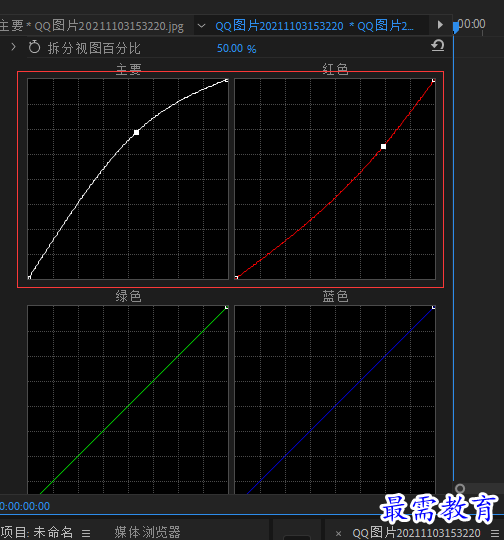The width and height of the screenshot is (504, 540).
Task: Close the QQ图片20211103153220 sequence tab
Action: (x=338, y=533)
